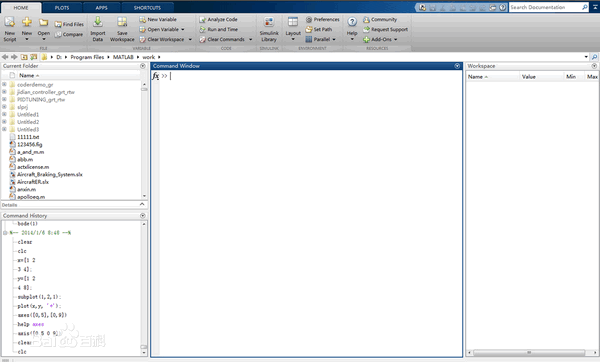
Task: Select file a_and_m.m
Action: click(30, 152)
